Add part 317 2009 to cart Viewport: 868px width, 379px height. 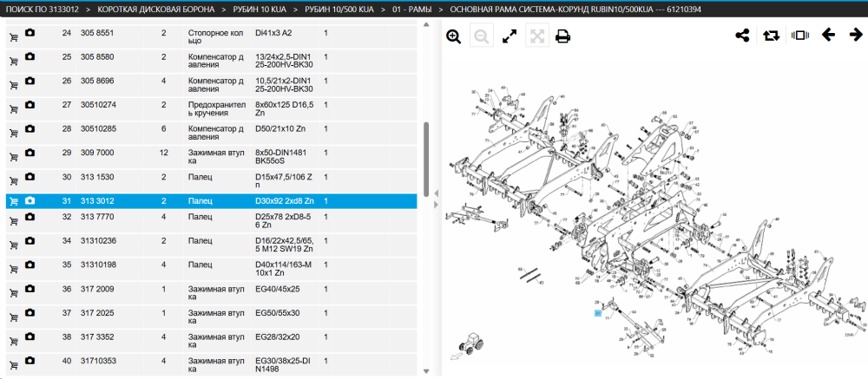pyautogui.click(x=13, y=294)
